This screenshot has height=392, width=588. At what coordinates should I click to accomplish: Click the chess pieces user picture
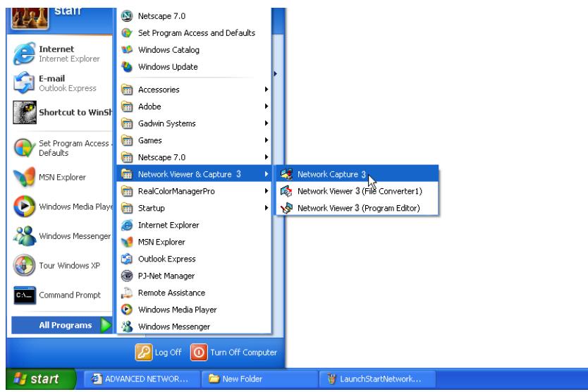(30, 18)
